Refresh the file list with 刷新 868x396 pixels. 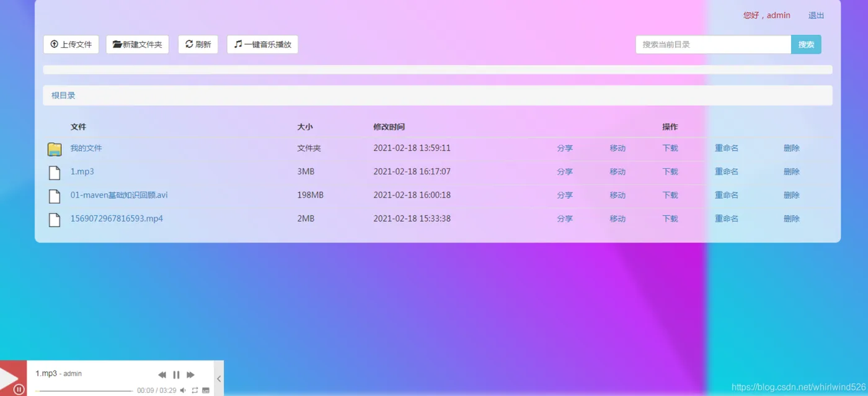click(198, 45)
